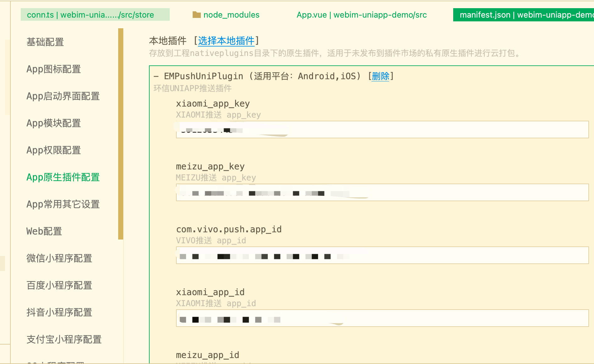Switch to the App.vue tab
594x364 pixels.
(361, 15)
